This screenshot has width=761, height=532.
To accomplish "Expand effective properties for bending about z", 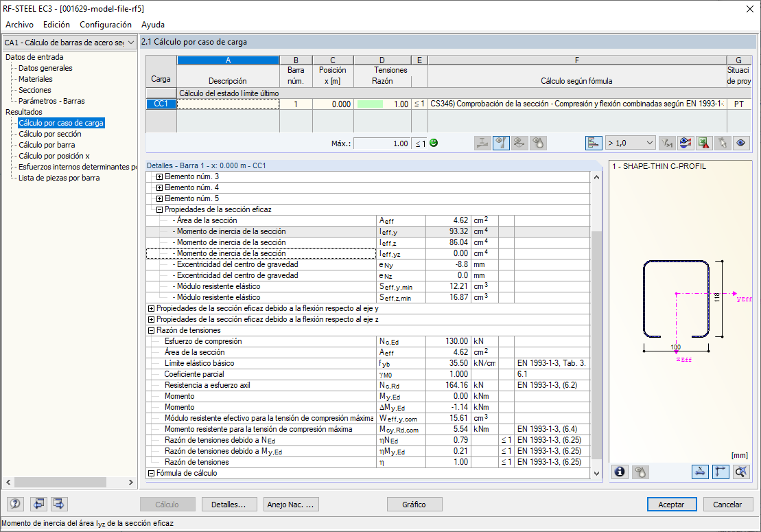I will pyautogui.click(x=151, y=319).
